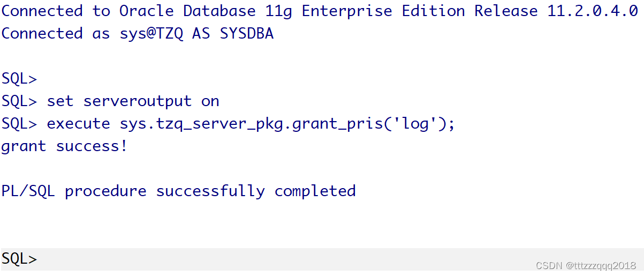
Task: Click the word 'SYSDBA' in the connection line
Action: click(x=247, y=34)
